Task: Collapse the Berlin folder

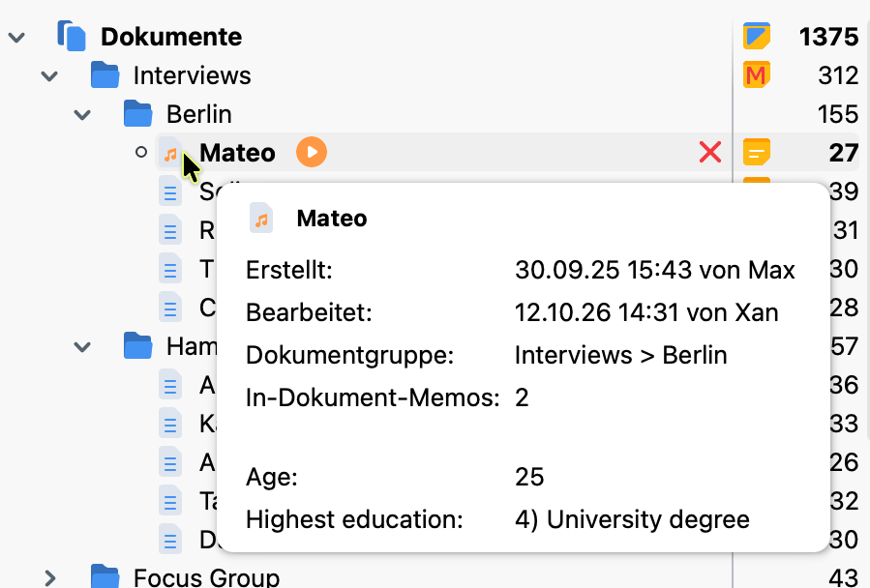Action: pos(82,115)
